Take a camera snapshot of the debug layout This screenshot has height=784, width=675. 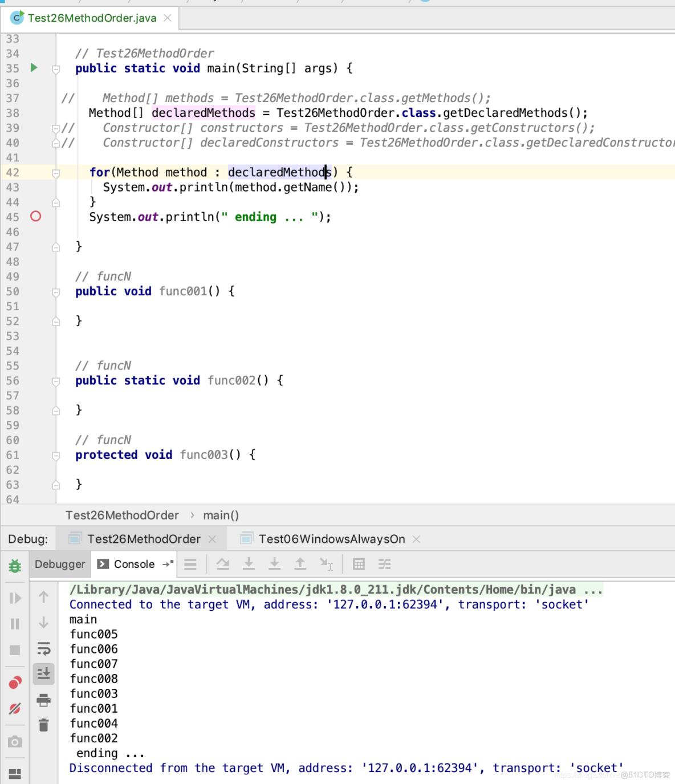15,741
